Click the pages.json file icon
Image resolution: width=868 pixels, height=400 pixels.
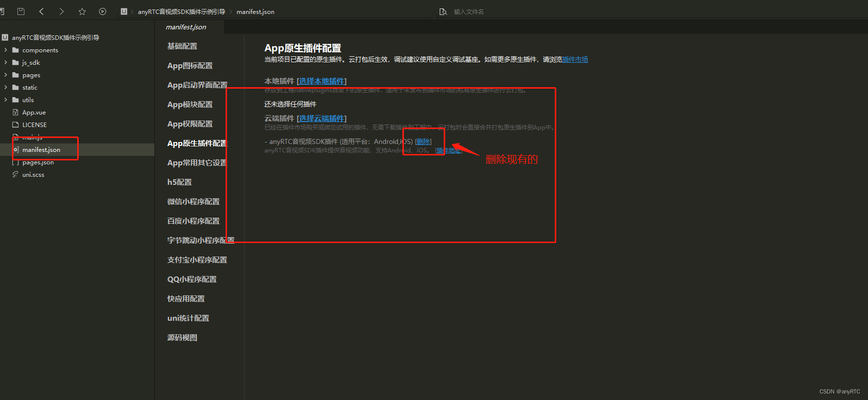(x=15, y=162)
